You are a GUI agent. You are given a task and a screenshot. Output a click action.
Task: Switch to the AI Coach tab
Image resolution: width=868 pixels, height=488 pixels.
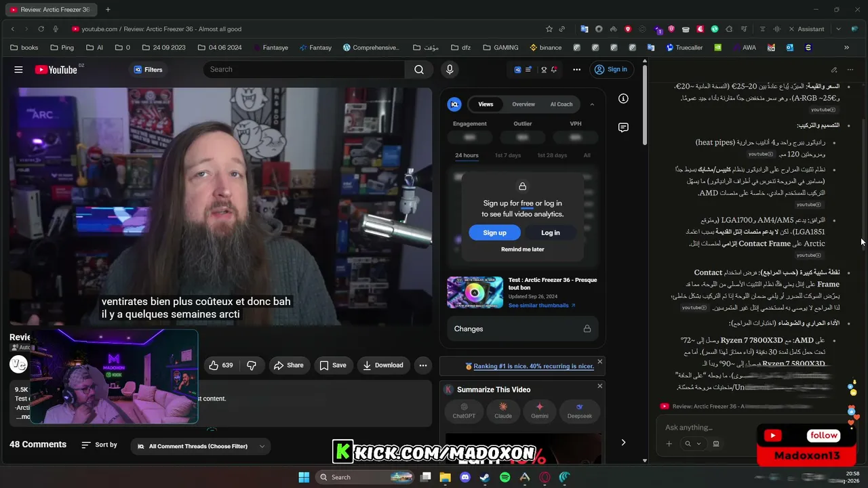tap(561, 104)
